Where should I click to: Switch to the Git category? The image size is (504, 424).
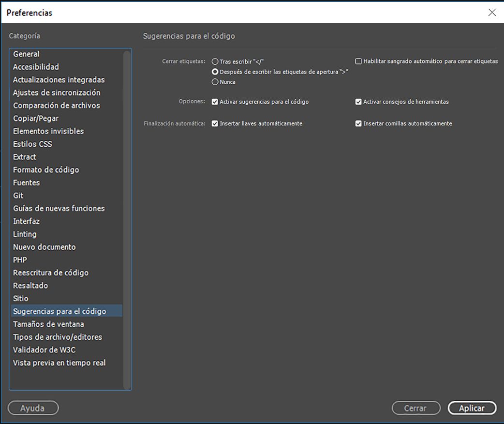(18, 196)
